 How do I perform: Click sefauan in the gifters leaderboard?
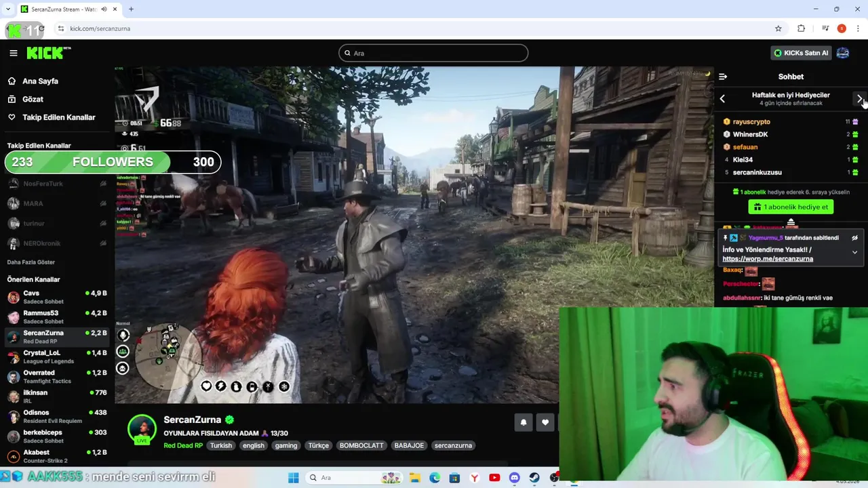coord(745,147)
